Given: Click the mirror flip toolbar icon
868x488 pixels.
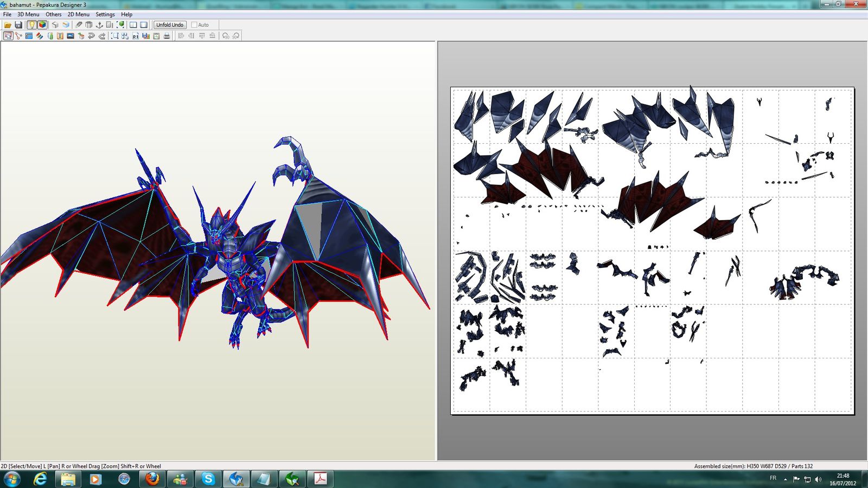Looking at the screenshot, I should tap(110, 25).
